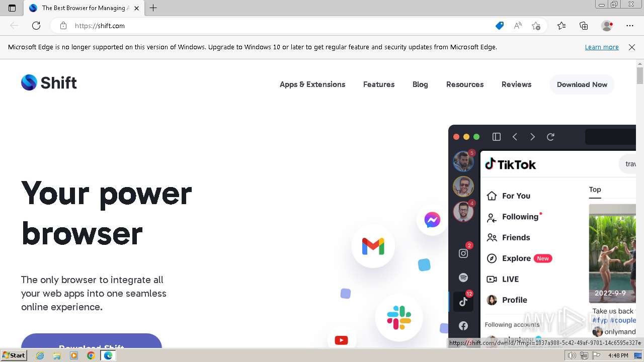Select Explore in TikTok menu
644x362 pixels.
click(519, 258)
